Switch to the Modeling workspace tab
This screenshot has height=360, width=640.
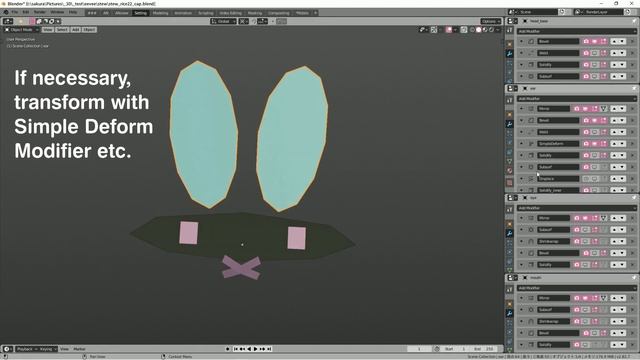click(160, 13)
